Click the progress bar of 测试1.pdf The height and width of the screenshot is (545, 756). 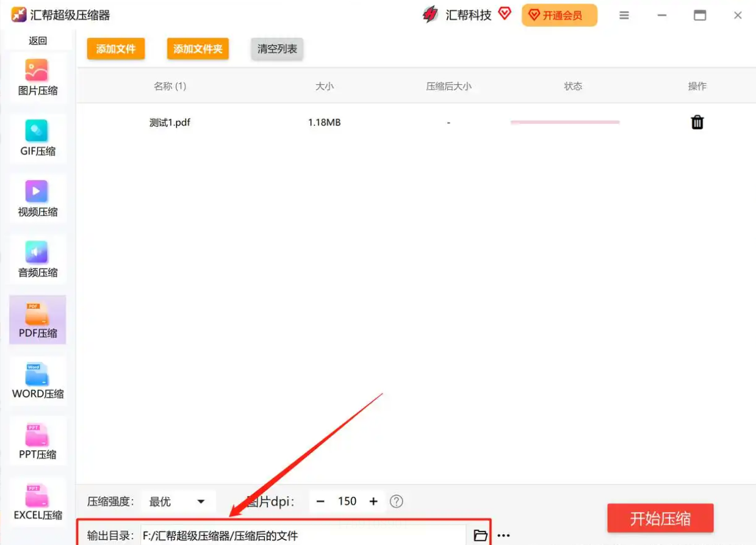[565, 122]
